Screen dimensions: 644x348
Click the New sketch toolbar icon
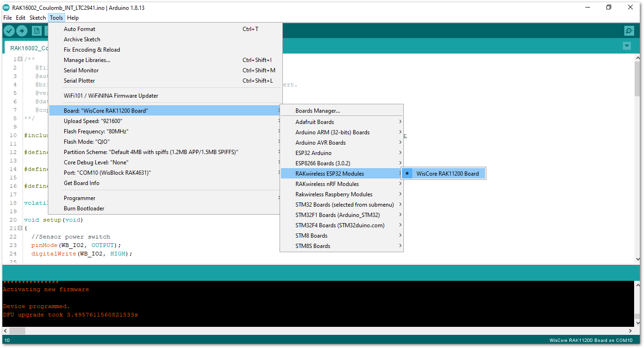[37, 31]
